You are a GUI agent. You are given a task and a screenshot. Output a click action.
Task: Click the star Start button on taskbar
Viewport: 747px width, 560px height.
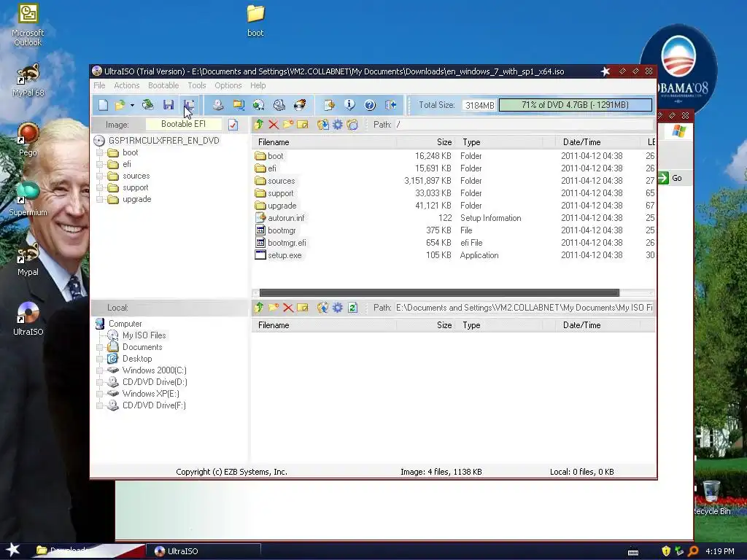13,550
